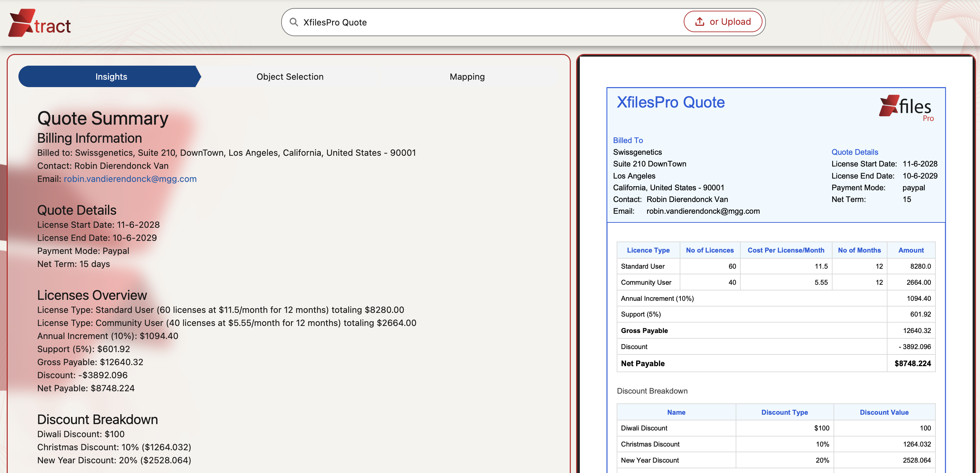Click the Billing Information heading
This screenshot has width=980, height=473.
tap(89, 138)
